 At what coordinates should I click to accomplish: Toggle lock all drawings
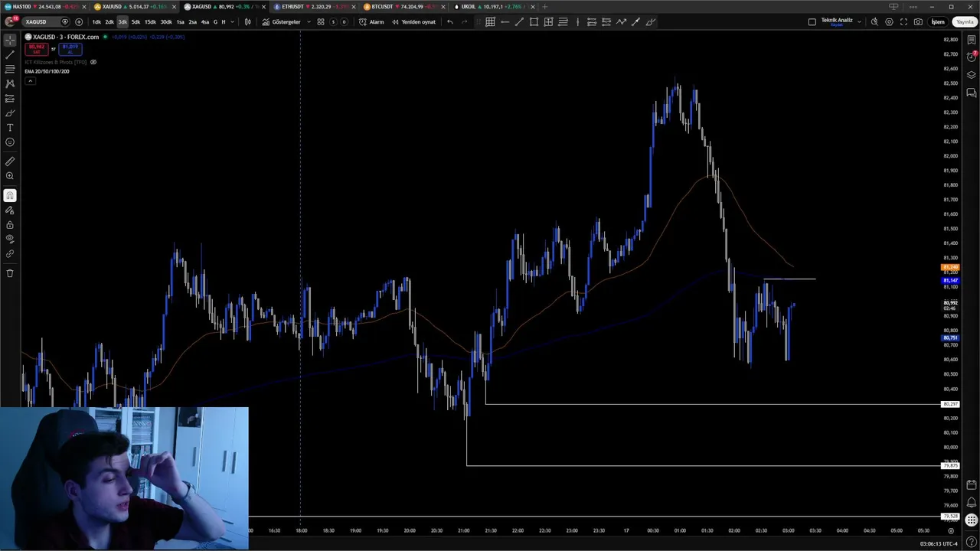[x=10, y=225]
